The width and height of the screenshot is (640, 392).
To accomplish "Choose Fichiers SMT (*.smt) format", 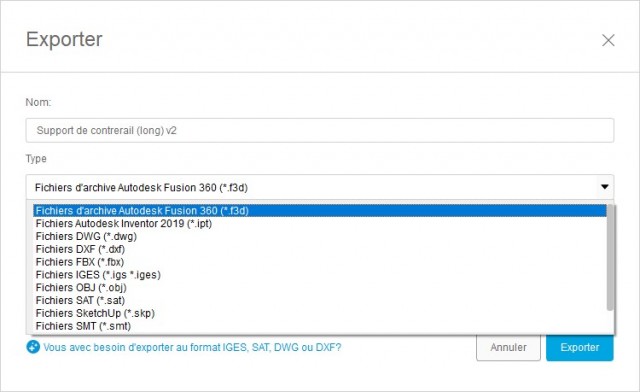I will click(320, 326).
